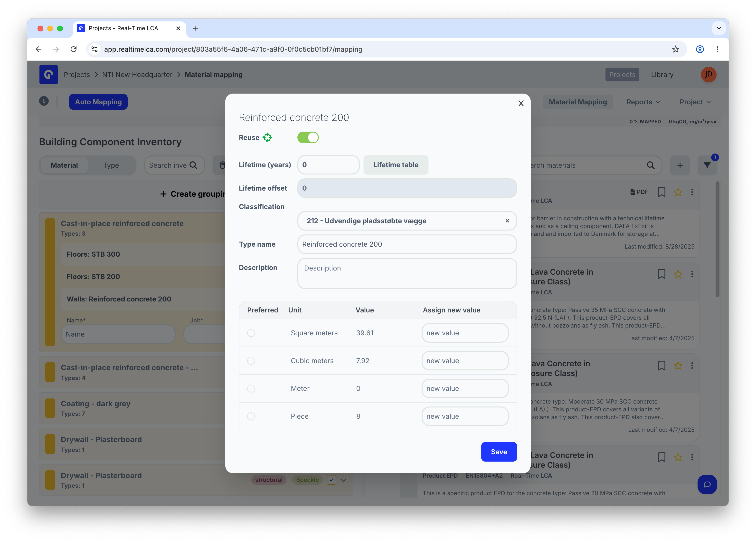The height and width of the screenshot is (542, 756).
Task: Select Square meters as preferred unit
Action: tap(251, 333)
